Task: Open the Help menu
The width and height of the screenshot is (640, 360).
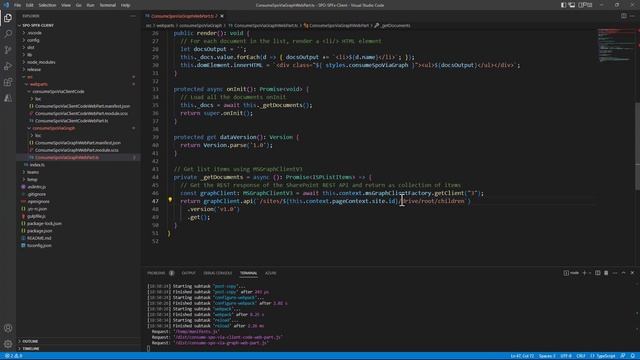Action: click(125, 5)
